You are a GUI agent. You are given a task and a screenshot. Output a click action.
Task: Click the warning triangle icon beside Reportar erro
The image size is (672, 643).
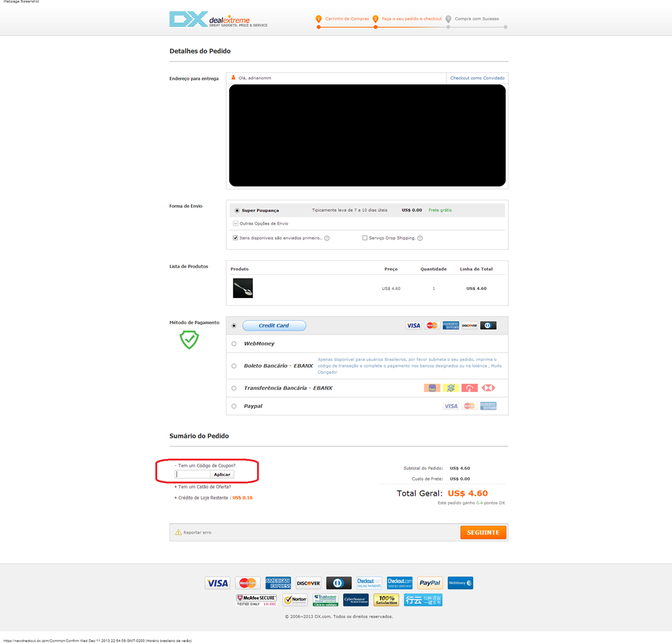click(x=178, y=532)
